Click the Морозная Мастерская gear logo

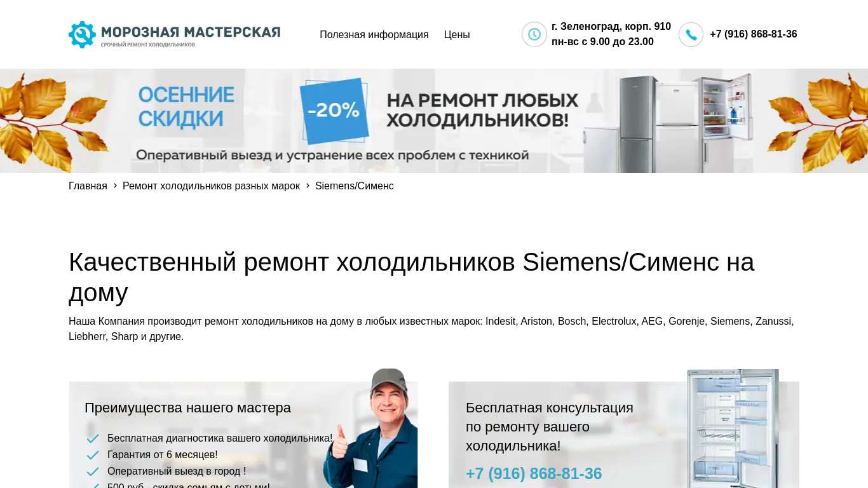pyautogui.click(x=82, y=34)
